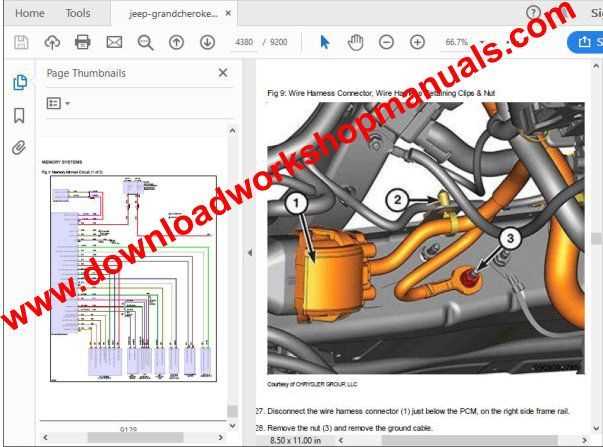The width and height of the screenshot is (603, 447).
Task: Select the arrow Selection tool
Action: tap(325, 42)
